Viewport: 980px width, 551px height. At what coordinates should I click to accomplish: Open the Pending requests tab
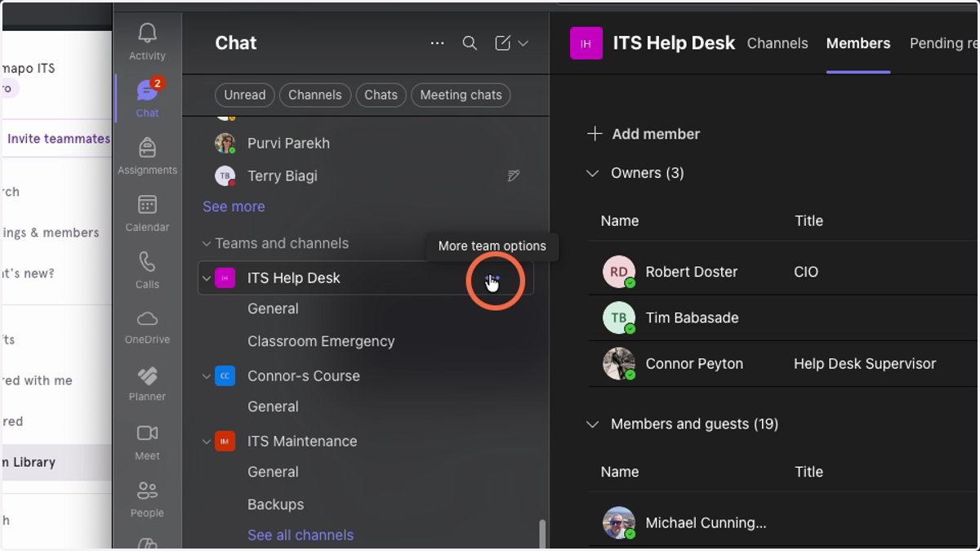pos(944,43)
